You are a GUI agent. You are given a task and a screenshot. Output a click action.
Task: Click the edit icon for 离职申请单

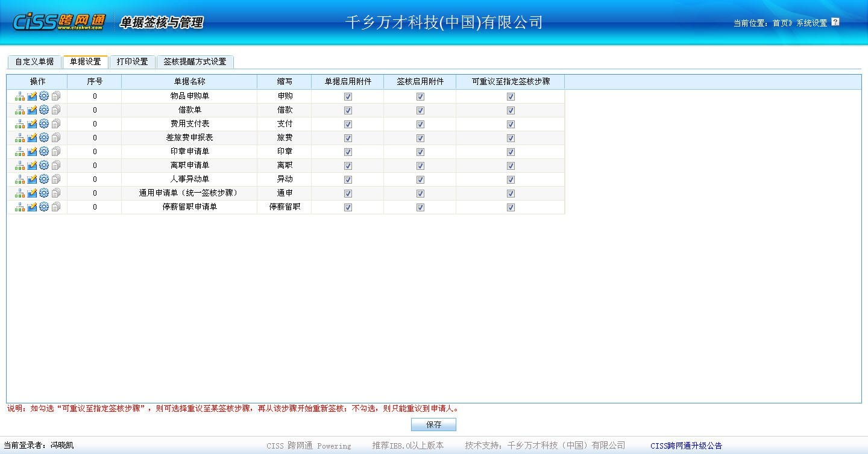coord(32,166)
